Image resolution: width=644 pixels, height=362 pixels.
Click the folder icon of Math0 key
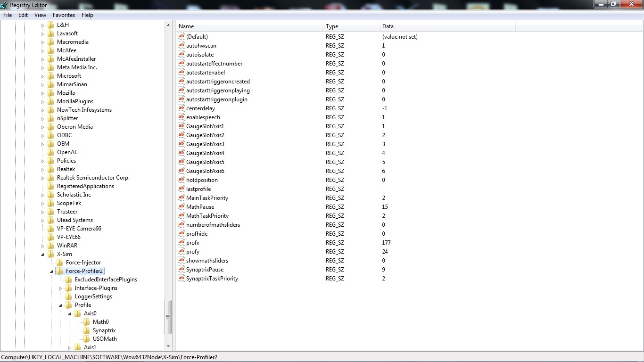[x=87, y=322]
